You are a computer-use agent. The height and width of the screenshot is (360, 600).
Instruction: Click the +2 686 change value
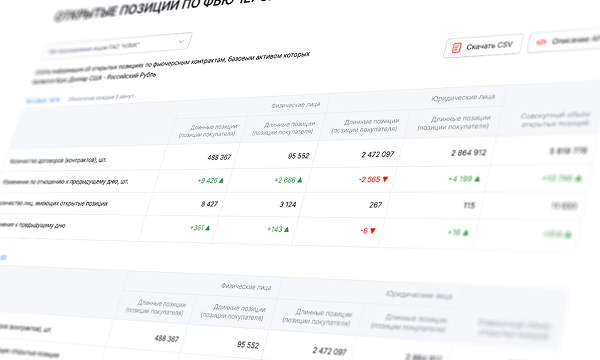[288, 180]
